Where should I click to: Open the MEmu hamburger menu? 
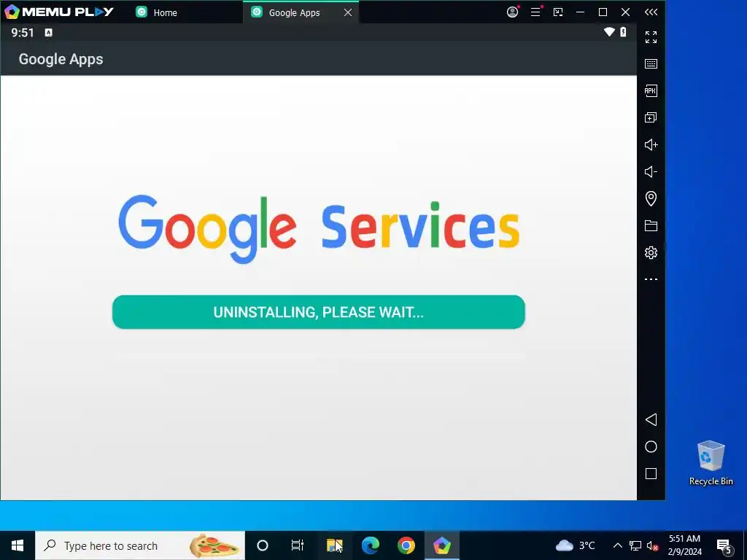[x=535, y=12]
